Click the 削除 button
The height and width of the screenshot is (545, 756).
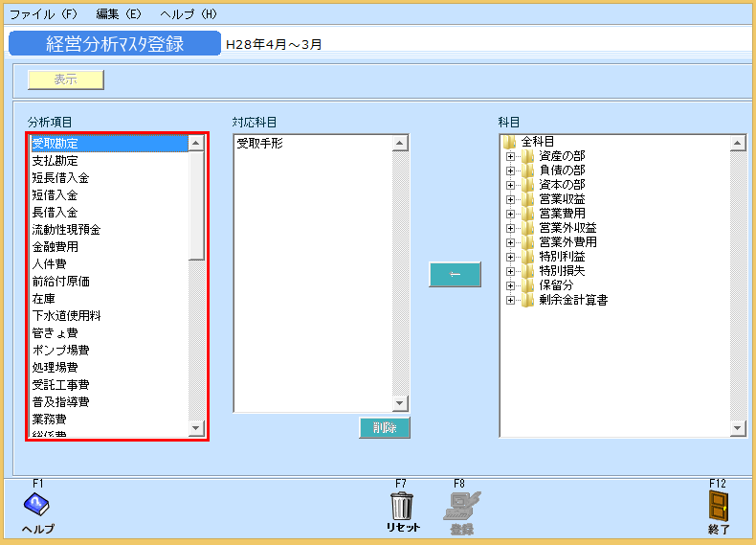pos(385,428)
